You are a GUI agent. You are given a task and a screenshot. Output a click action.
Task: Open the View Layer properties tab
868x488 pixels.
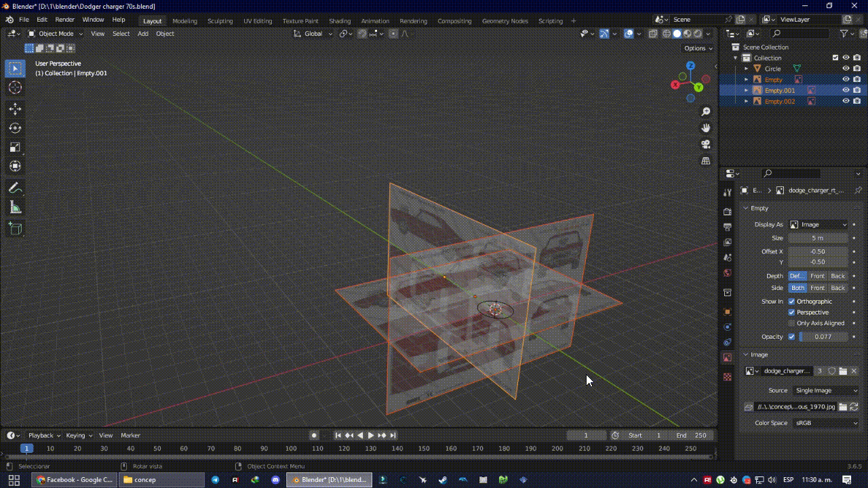point(728,242)
